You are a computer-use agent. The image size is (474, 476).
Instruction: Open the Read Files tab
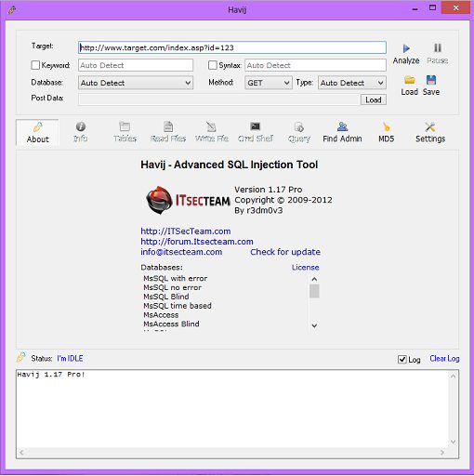pos(168,132)
